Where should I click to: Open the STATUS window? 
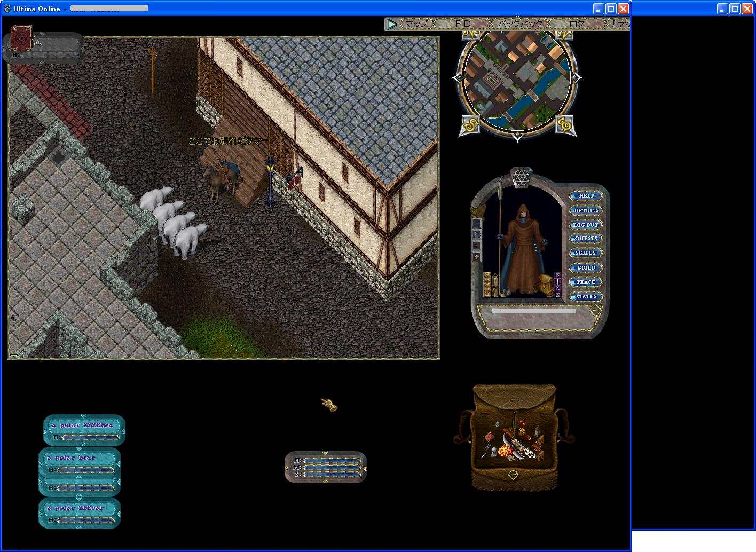click(x=586, y=296)
